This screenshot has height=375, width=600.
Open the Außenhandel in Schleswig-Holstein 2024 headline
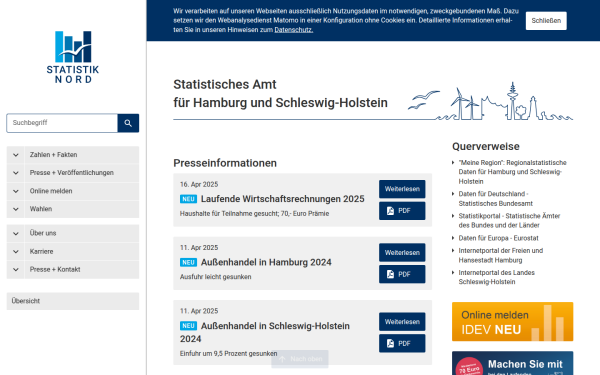pos(265,332)
